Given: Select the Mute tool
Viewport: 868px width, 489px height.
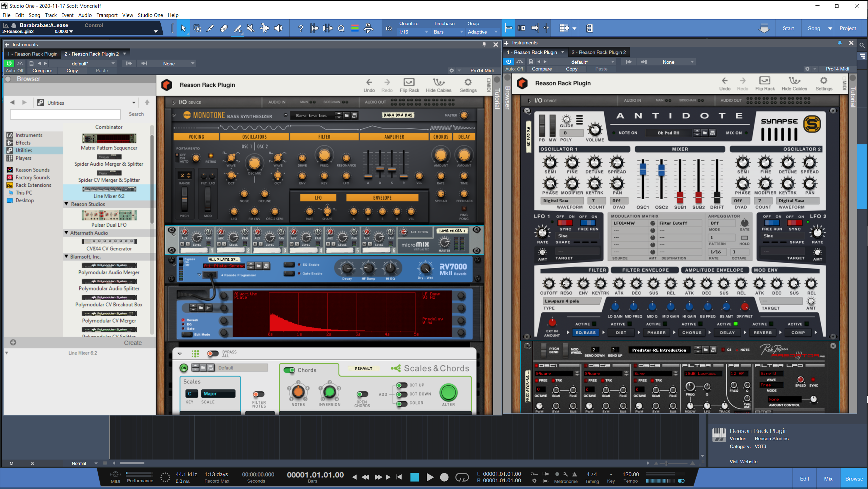Looking at the screenshot, I should pos(251,28).
